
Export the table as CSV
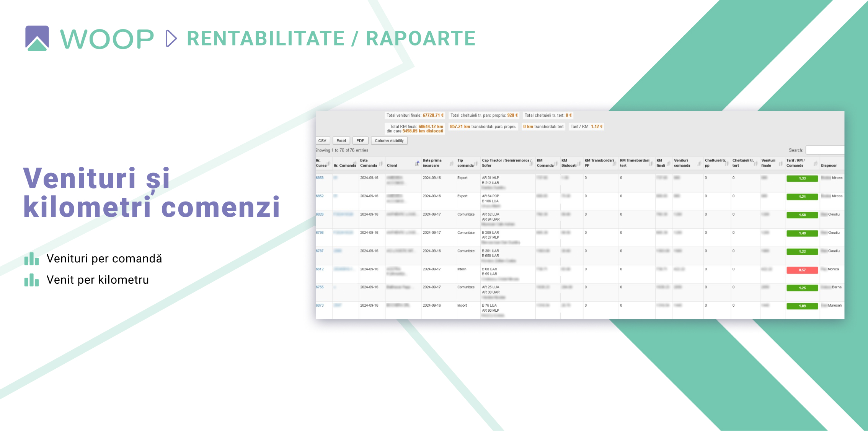tap(323, 141)
